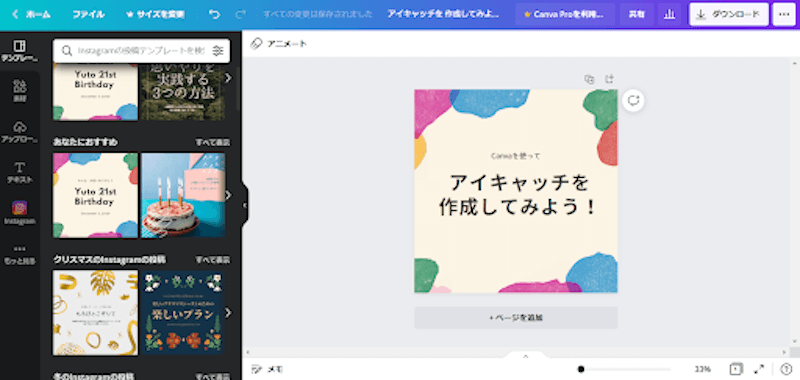The height and width of the screenshot is (380, 800).
Task: Open the help question mark icon
Action: 786,369
